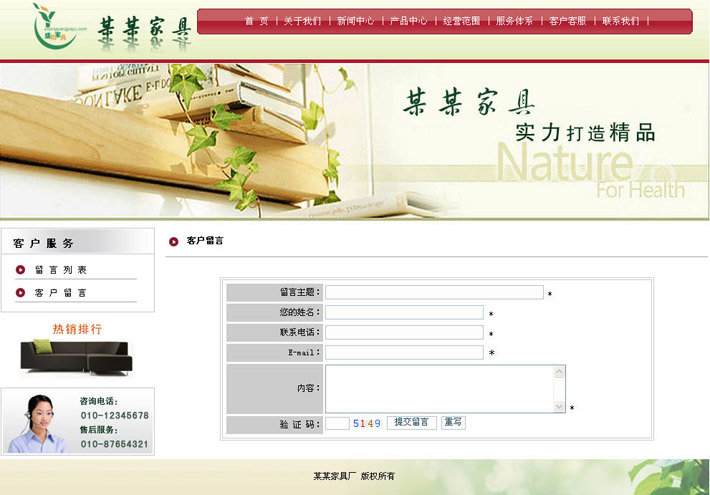Open the black sofa 热销排行 thumbnail

(75, 355)
